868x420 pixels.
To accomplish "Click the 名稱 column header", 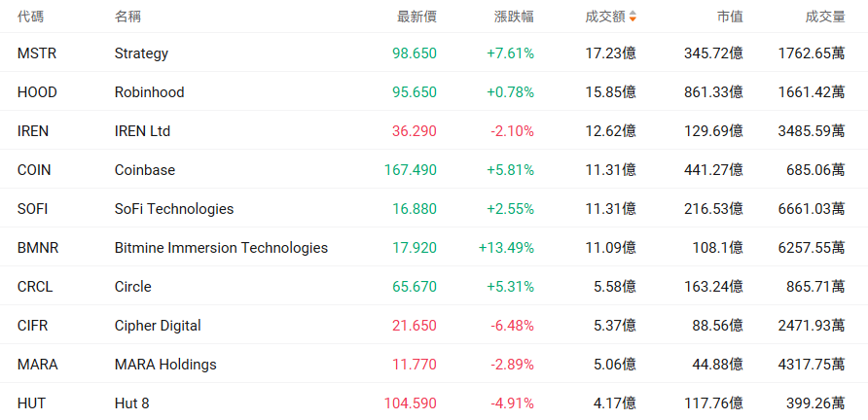I will tap(127, 17).
